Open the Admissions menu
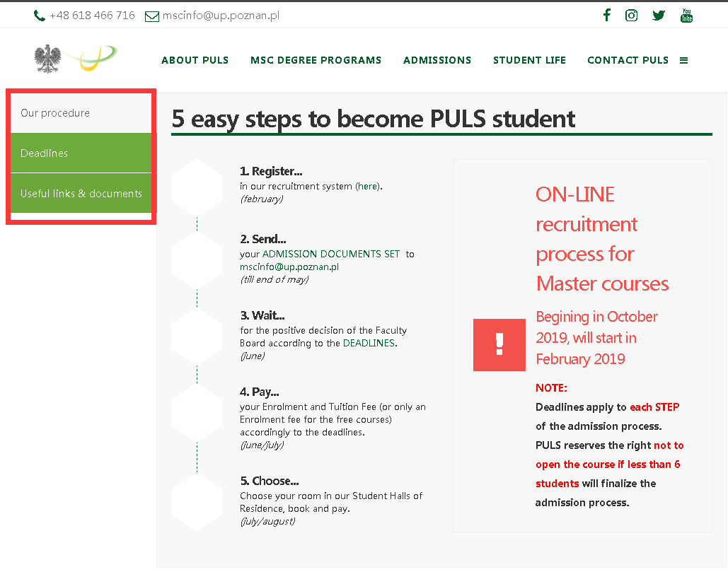 437,60
